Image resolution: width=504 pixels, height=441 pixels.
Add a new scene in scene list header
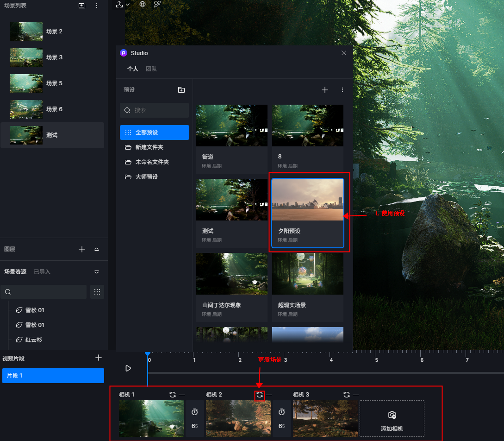pos(82,6)
